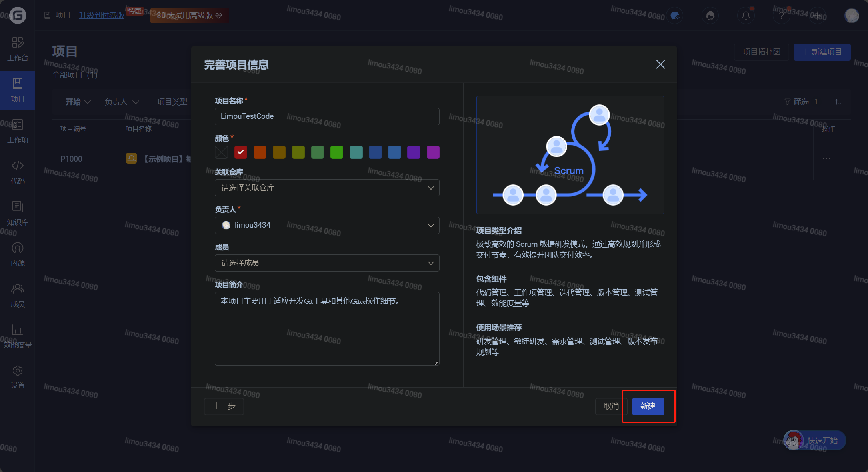
Task: Click the 上一步 previous step button
Action: pos(224,406)
